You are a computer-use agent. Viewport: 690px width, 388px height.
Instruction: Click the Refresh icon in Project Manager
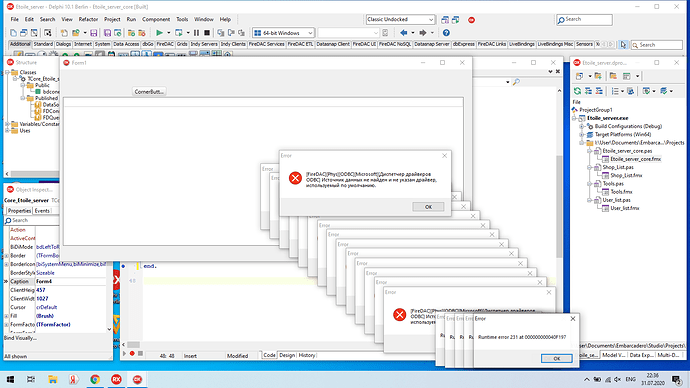coord(577,91)
